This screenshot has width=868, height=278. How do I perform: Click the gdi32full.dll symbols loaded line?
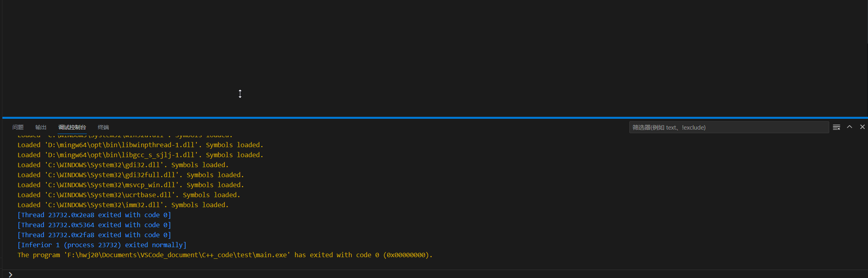131,175
